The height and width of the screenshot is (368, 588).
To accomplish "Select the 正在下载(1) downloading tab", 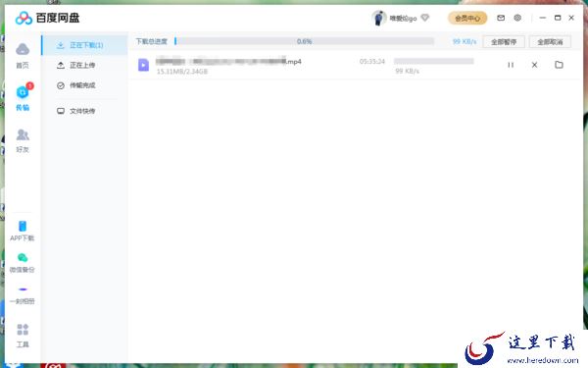I will pos(84,45).
